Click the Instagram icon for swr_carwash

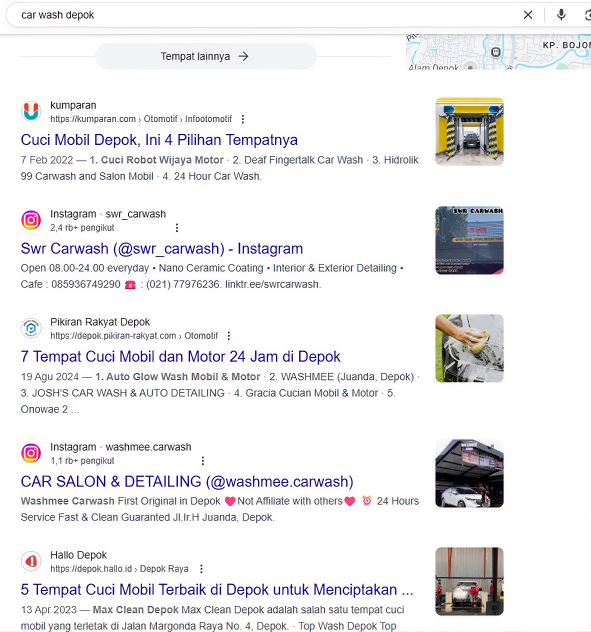point(31,220)
